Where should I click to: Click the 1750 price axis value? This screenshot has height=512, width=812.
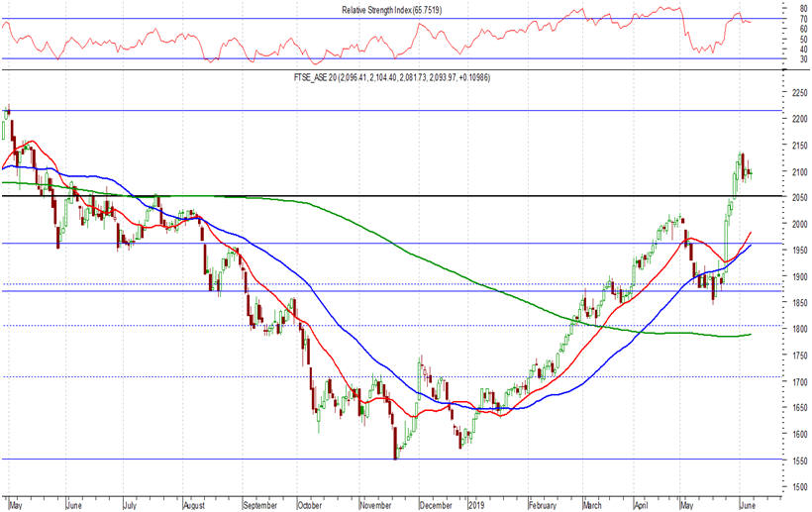[799, 356]
